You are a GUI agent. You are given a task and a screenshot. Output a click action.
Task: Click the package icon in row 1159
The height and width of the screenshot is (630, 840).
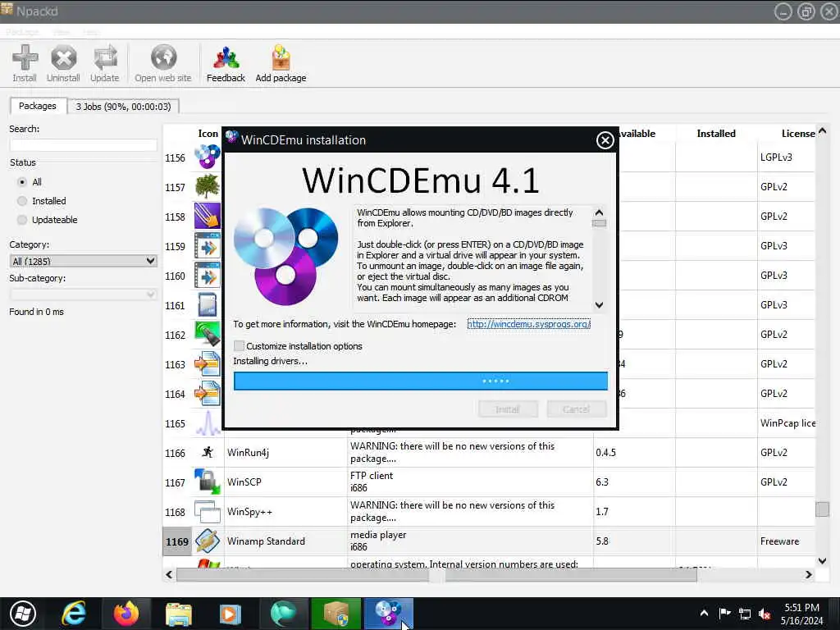tap(208, 246)
